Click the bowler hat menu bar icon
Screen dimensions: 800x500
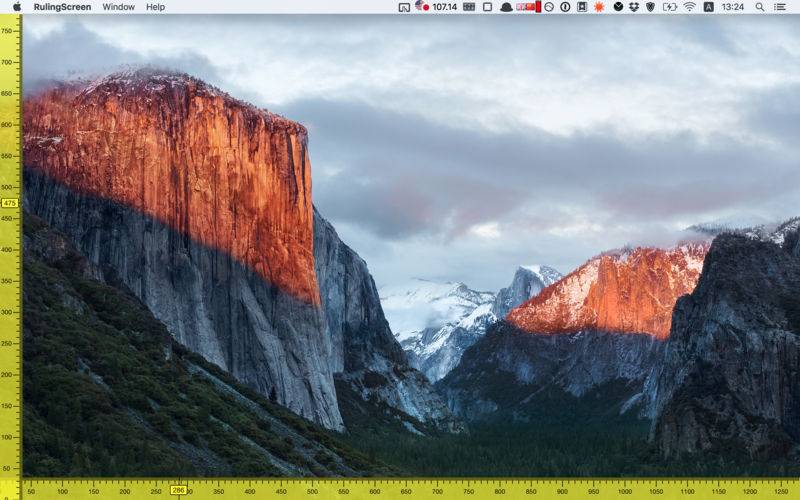pyautogui.click(x=506, y=7)
